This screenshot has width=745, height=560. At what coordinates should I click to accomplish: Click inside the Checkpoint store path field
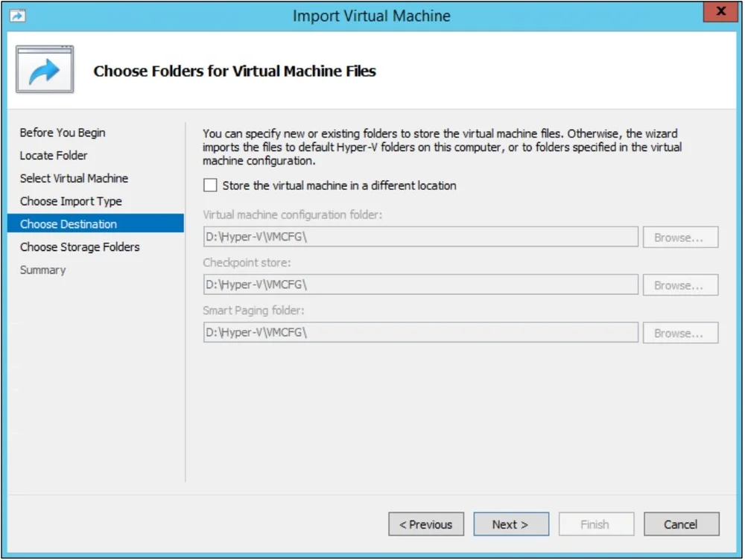pos(421,284)
